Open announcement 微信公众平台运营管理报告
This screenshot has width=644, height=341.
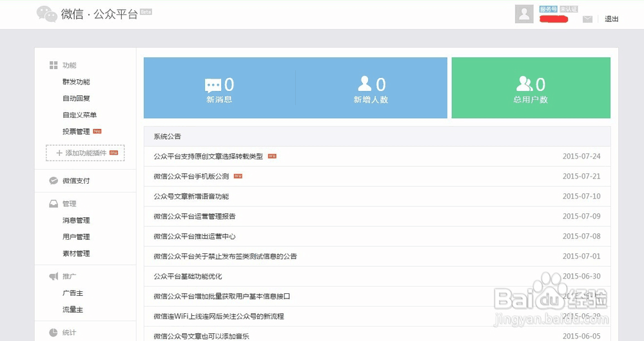195,217
